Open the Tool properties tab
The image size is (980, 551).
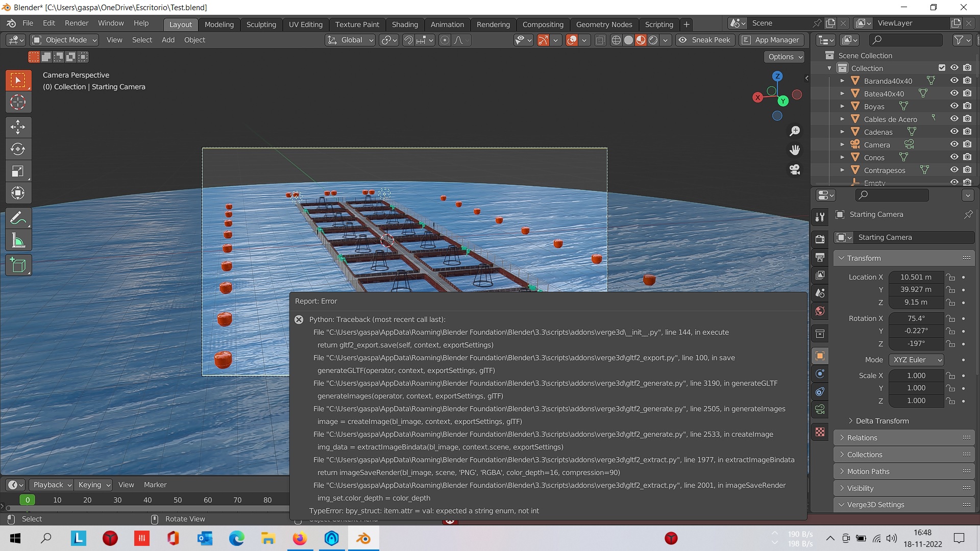[820, 217]
